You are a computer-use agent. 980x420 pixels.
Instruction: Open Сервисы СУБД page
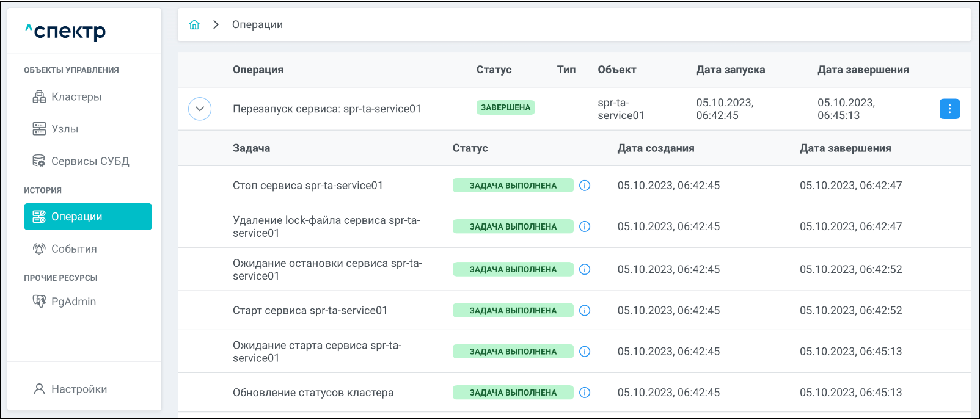[x=90, y=161]
